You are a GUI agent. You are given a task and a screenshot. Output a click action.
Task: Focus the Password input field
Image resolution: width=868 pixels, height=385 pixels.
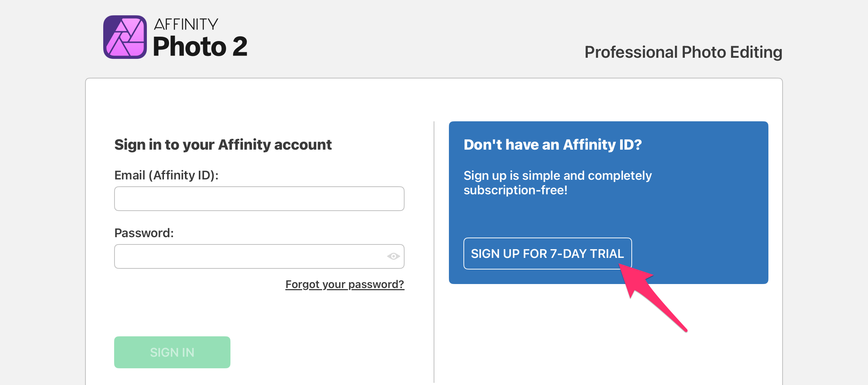click(x=251, y=256)
